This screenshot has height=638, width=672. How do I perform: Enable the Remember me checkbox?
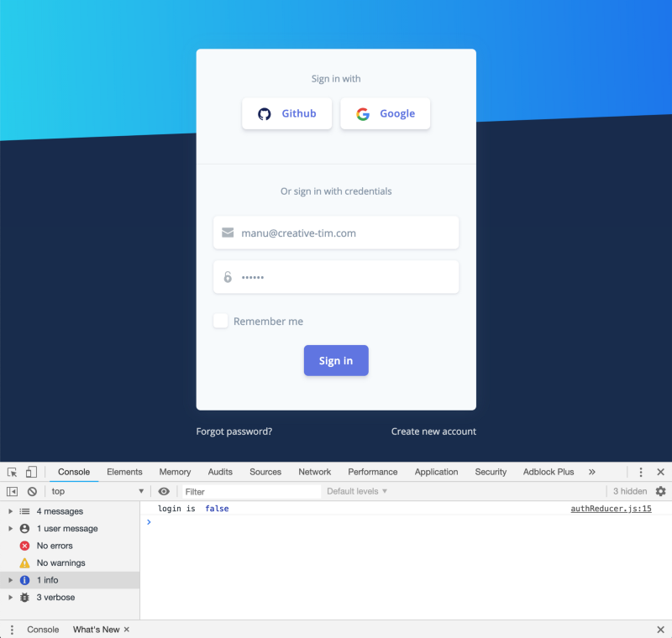221,321
